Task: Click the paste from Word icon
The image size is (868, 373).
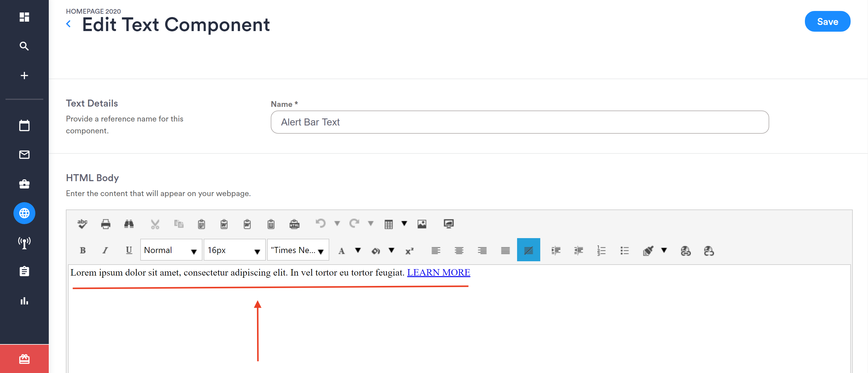Action: 224,224
